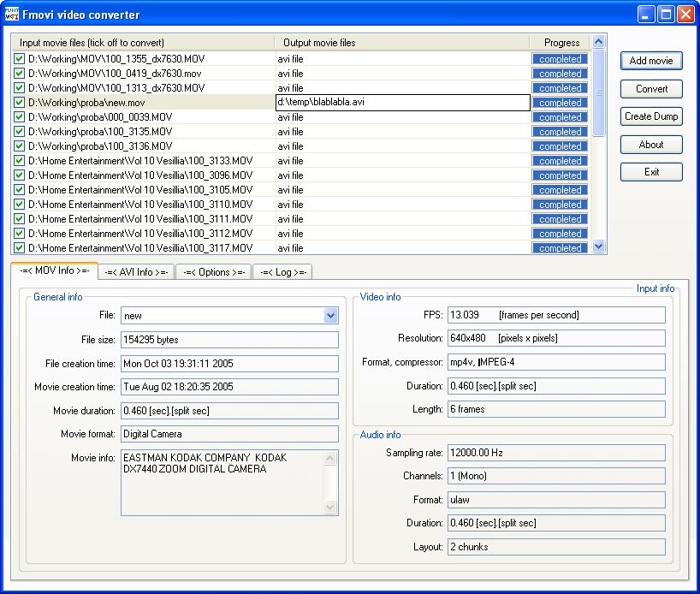700x594 pixels.
Task: Click the Create Dump button
Action: [x=651, y=116]
